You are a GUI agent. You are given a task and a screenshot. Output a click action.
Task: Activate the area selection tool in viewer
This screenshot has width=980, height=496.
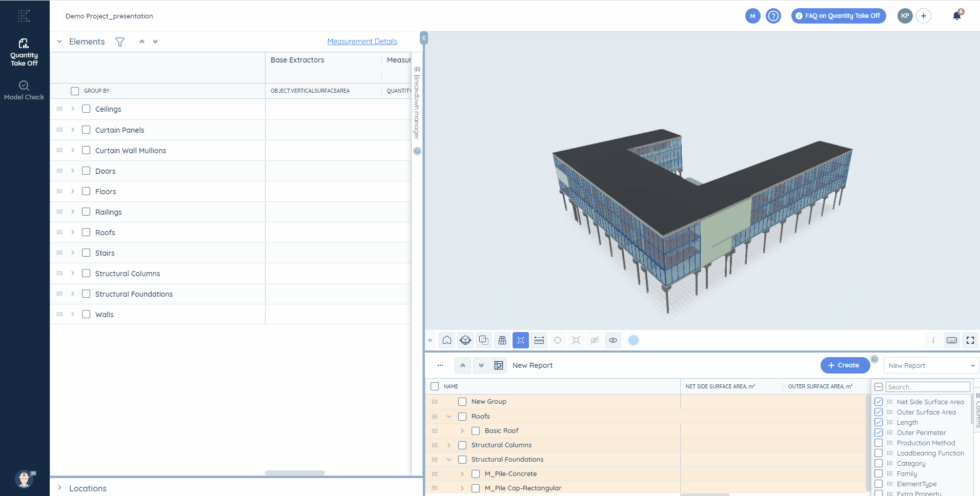[484, 340]
